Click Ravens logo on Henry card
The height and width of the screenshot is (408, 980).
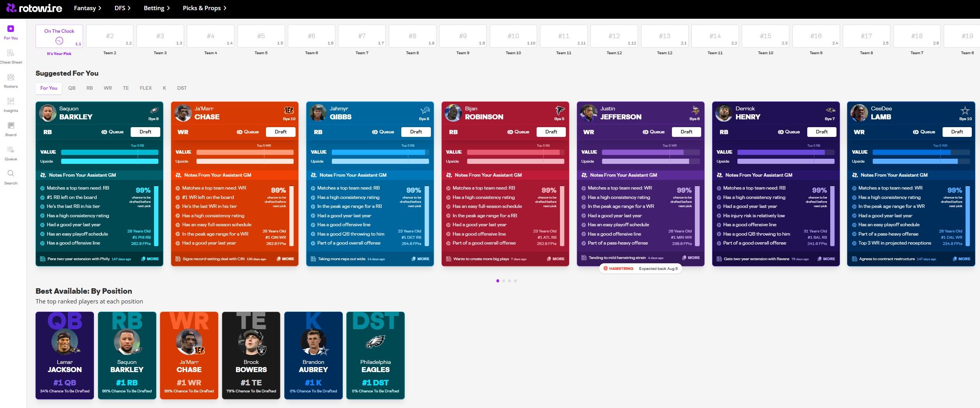tap(830, 110)
